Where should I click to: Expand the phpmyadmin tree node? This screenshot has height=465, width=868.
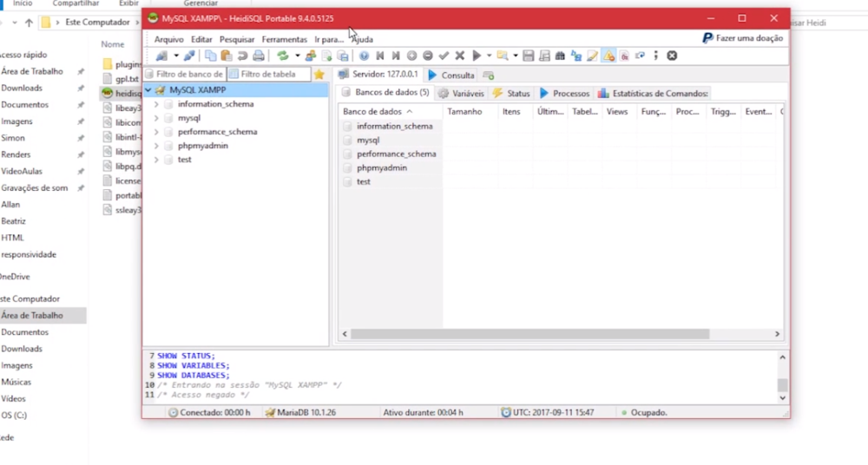click(x=156, y=146)
